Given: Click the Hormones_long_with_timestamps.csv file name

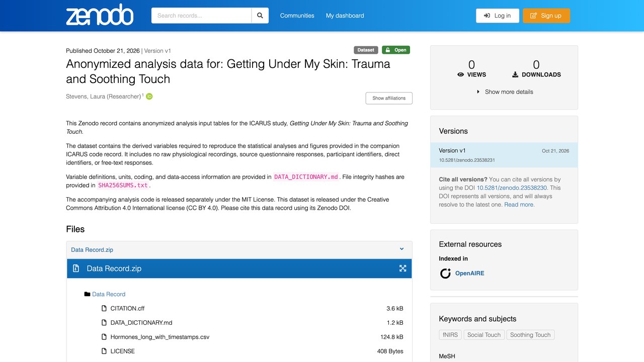Looking at the screenshot, I should (160, 337).
